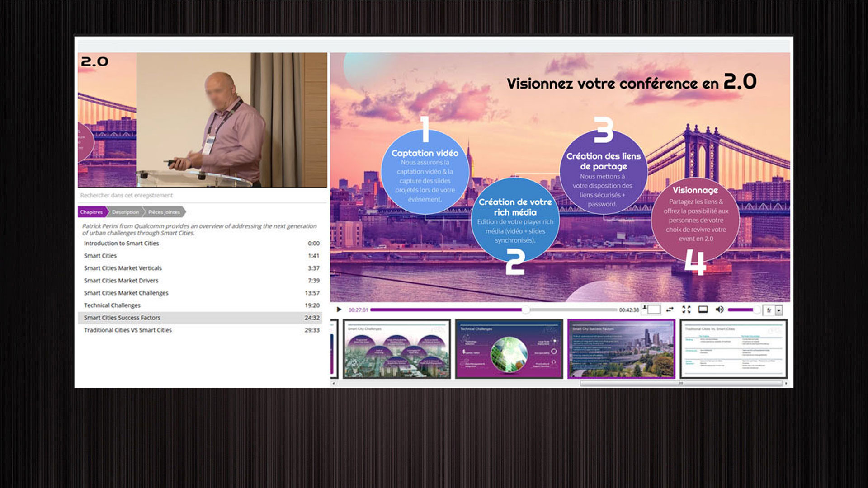Mute audio by clicking the speaker icon
The image size is (868, 488).
pyautogui.click(x=719, y=310)
